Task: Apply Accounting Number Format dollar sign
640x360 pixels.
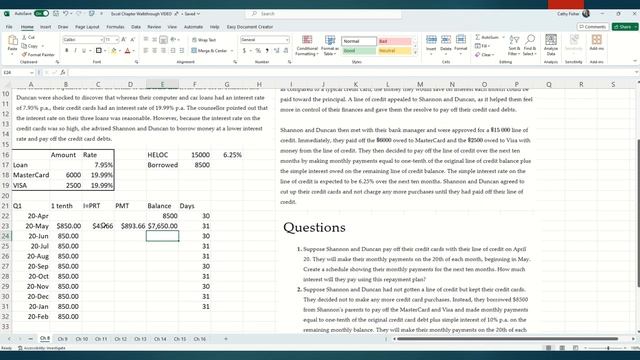Action: 244,51
